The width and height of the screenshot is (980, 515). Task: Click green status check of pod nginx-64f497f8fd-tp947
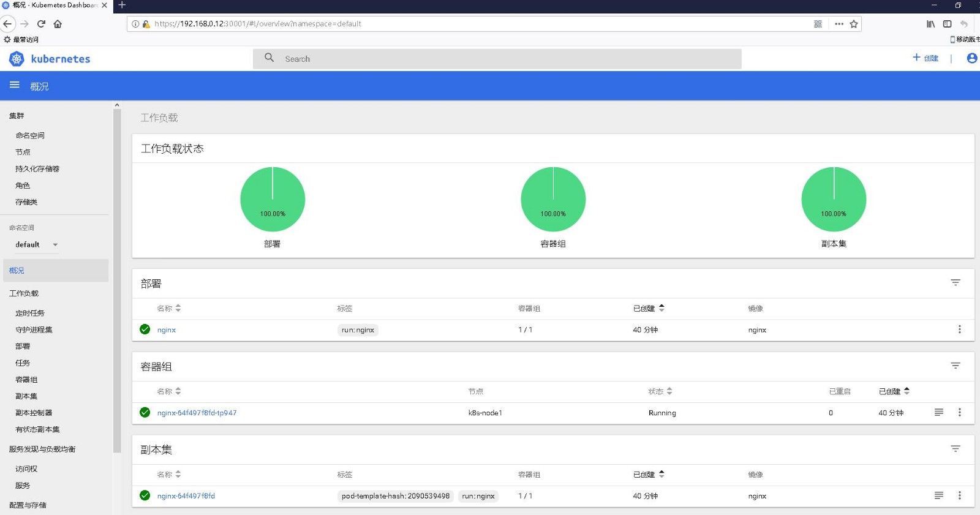pyautogui.click(x=145, y=413)
